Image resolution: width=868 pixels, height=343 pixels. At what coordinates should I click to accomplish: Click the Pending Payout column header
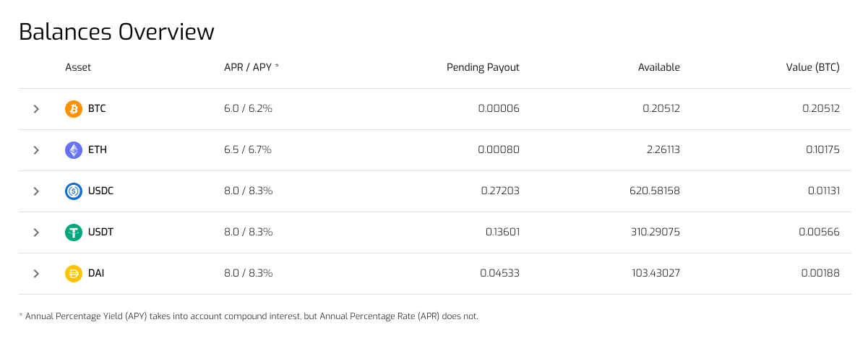click(x=483, y=67)
